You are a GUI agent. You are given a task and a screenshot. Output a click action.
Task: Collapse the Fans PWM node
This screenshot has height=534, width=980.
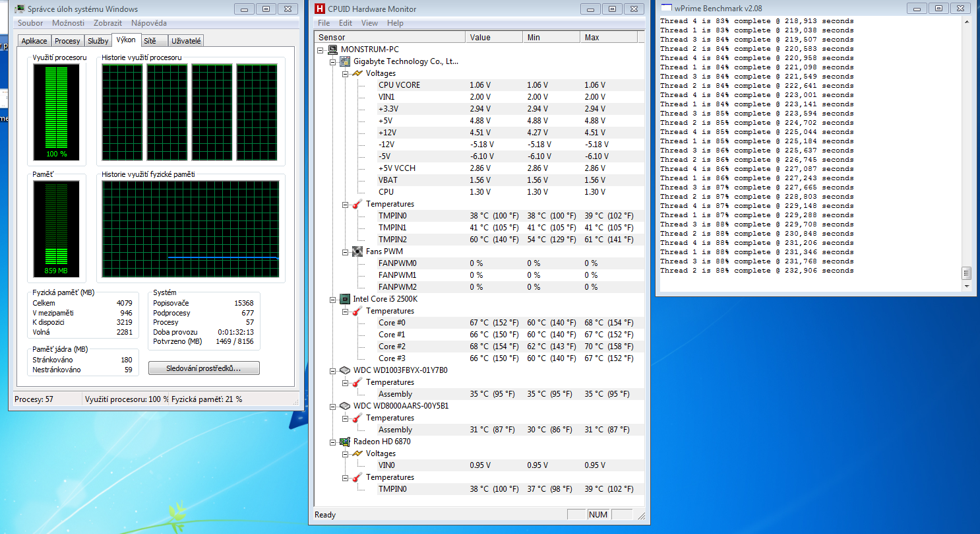345,251
